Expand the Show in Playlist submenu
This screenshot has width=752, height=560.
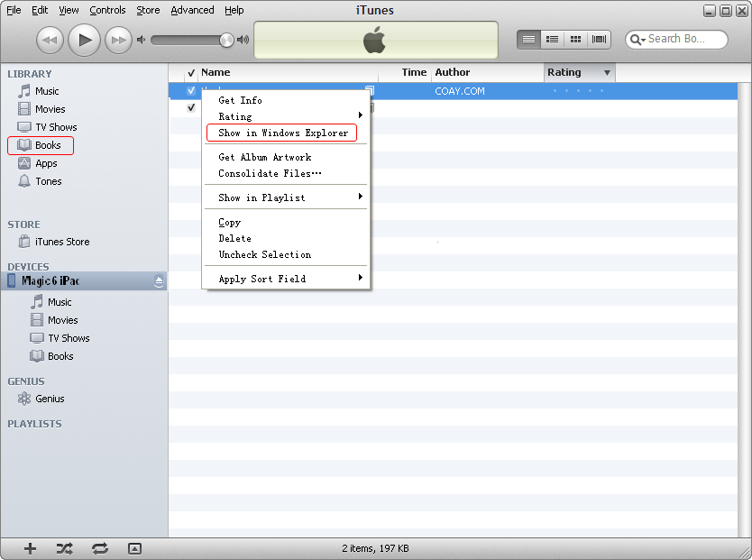click(286, 197)
